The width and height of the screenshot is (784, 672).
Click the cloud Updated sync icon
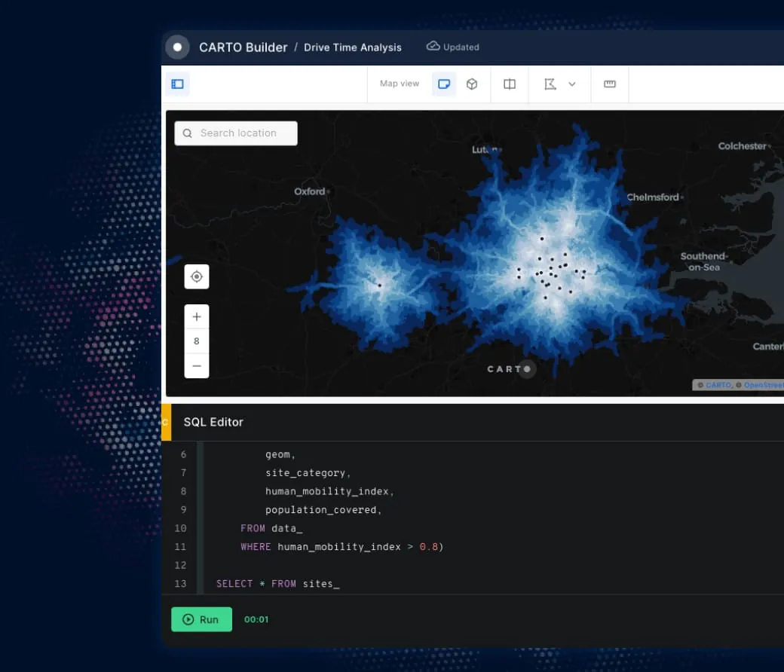pos(432,46)
